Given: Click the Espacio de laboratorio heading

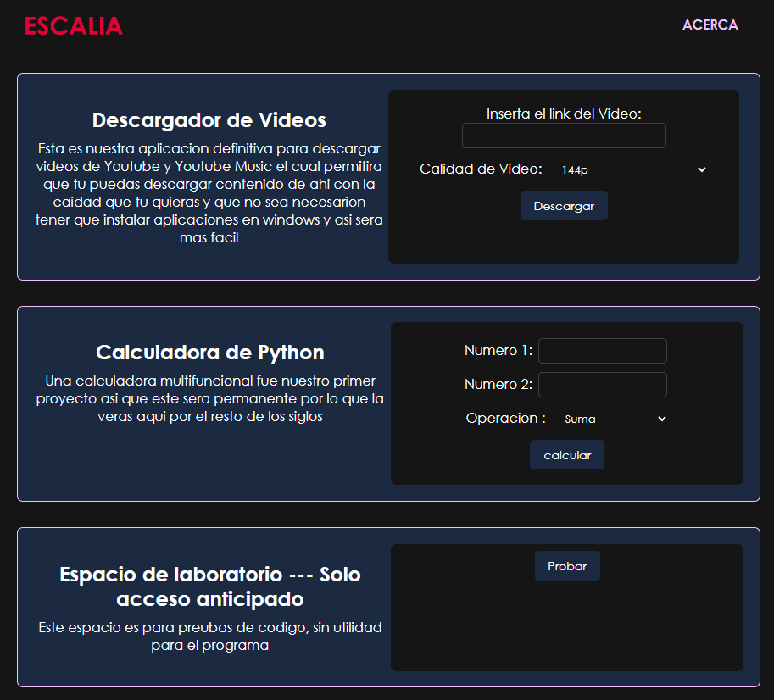Looking at the screenshot, I should (209, 586).
